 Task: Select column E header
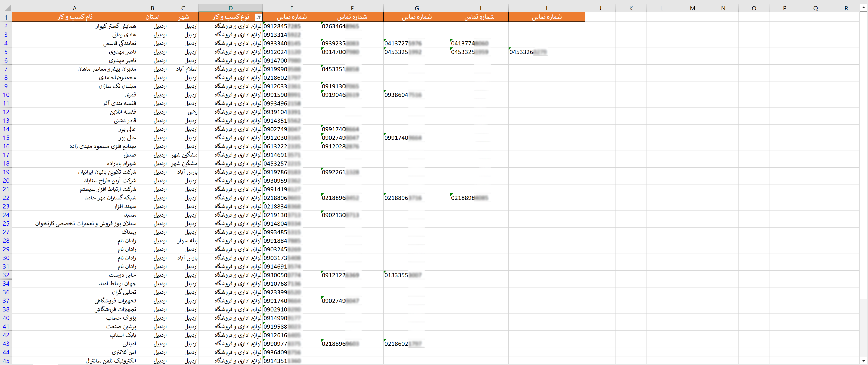tap(291, 8)
